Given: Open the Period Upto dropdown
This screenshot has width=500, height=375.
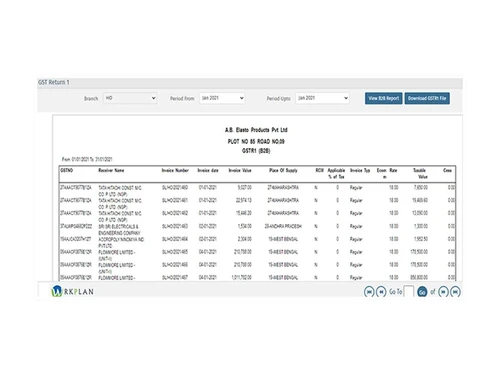Looking at the screenshot, I should click(x=322, y=98).
